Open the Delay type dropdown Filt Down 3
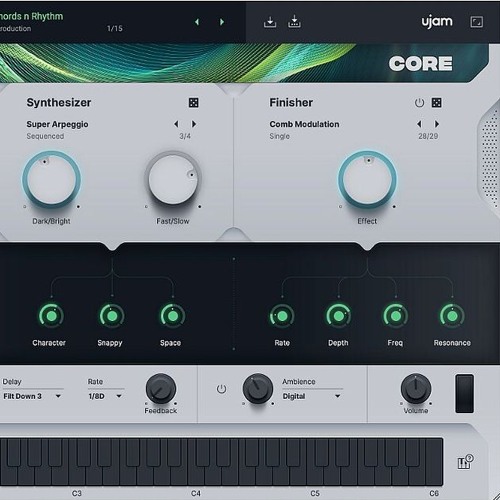500x500 pixels. point(32,396)
